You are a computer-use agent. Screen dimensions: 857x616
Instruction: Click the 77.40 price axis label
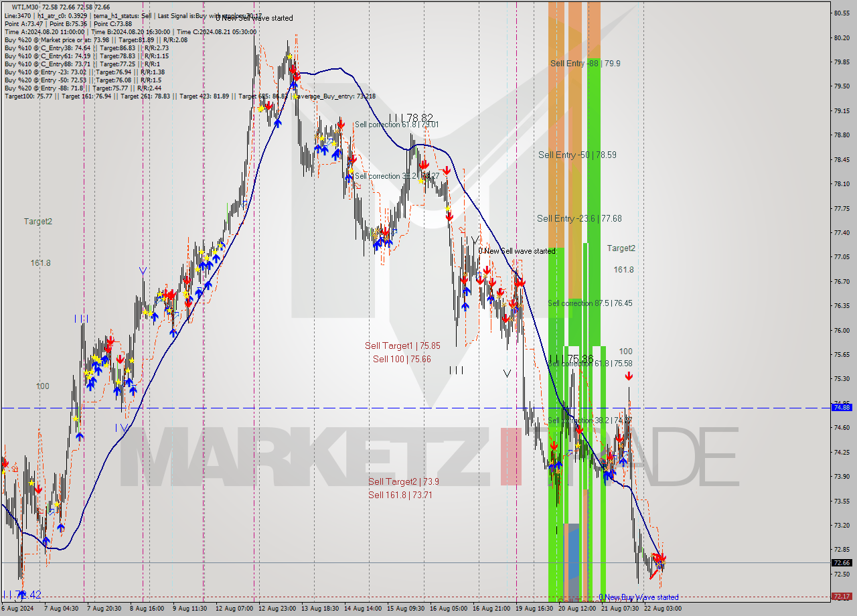tap(842, 233)
